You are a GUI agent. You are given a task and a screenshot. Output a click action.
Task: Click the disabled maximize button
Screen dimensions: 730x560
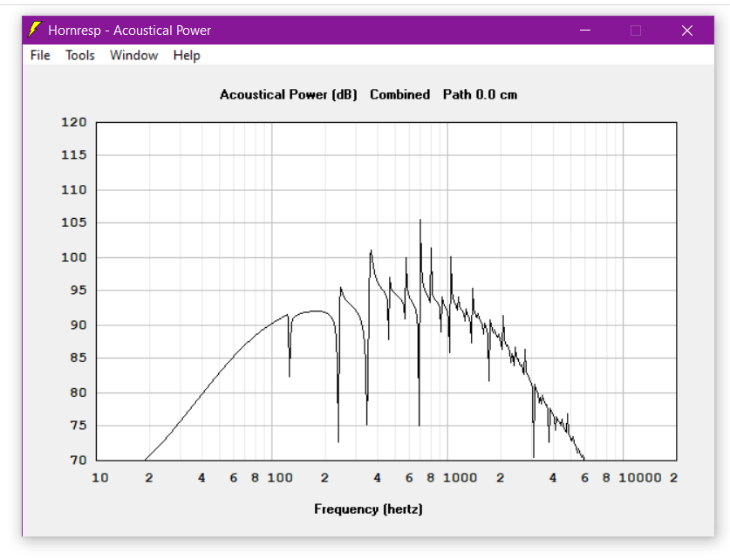[636, 31]
